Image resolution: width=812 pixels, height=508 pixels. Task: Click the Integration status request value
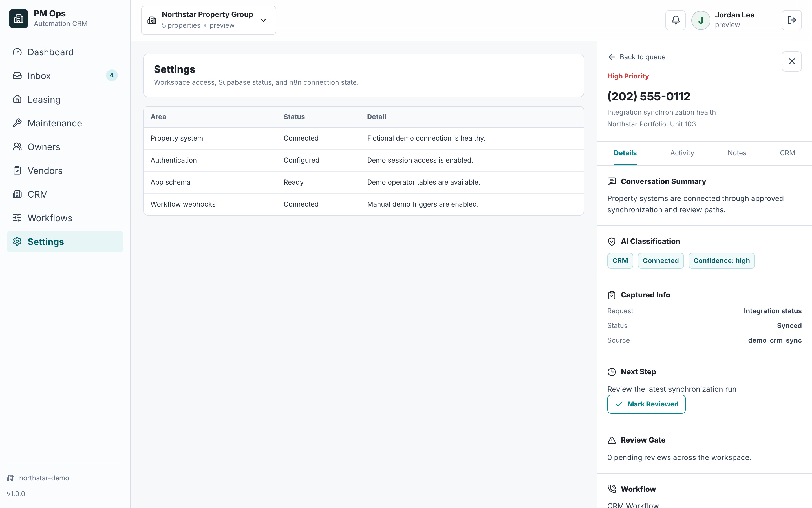773,311
